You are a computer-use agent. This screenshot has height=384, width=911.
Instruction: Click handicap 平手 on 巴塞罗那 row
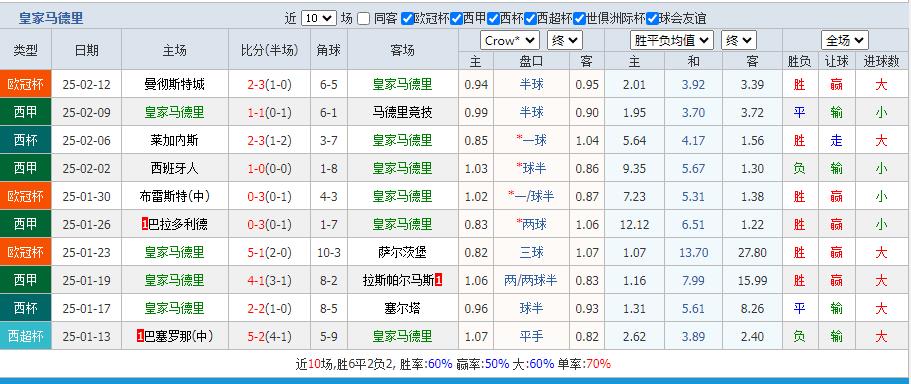(x=531, y=336)
